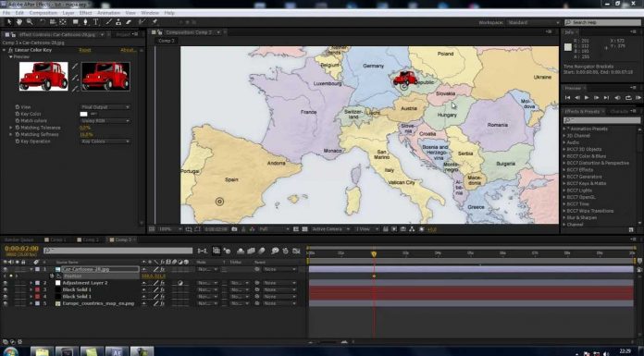Toggle Auto-keyframe stopwatch icon in timeline
644x356 pixels.
click(285, 251)
